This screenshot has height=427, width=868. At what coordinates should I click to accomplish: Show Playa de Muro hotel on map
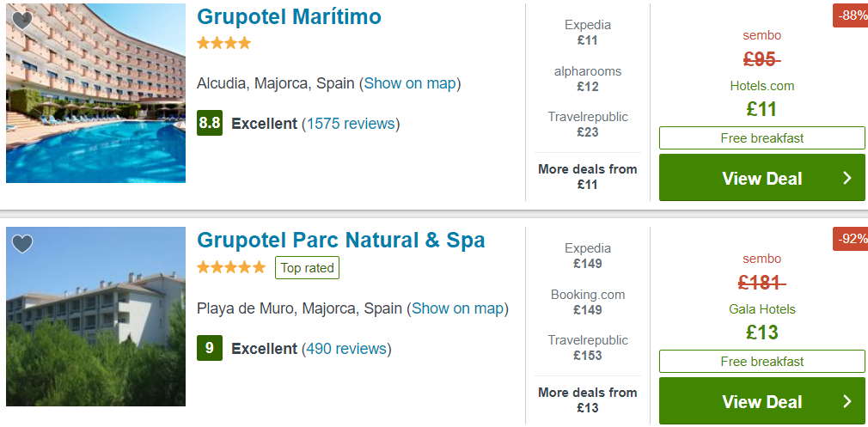pos(458,308)
